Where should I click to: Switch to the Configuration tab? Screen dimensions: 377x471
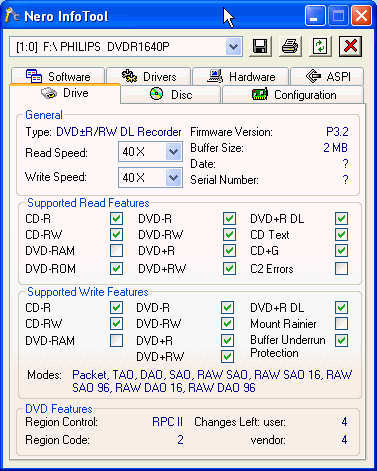293,95
